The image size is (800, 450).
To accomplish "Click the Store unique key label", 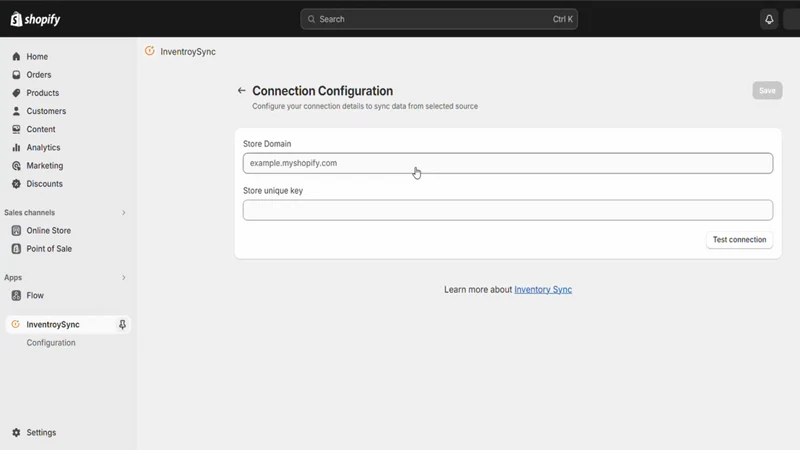I will pos(273,191).
